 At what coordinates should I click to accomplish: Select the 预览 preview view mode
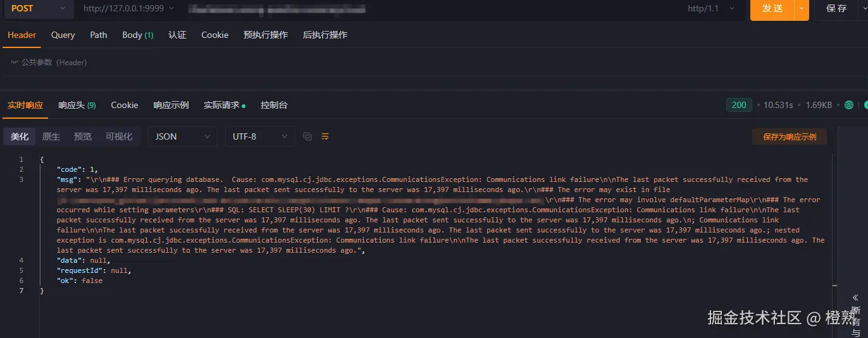click(83, 136)
